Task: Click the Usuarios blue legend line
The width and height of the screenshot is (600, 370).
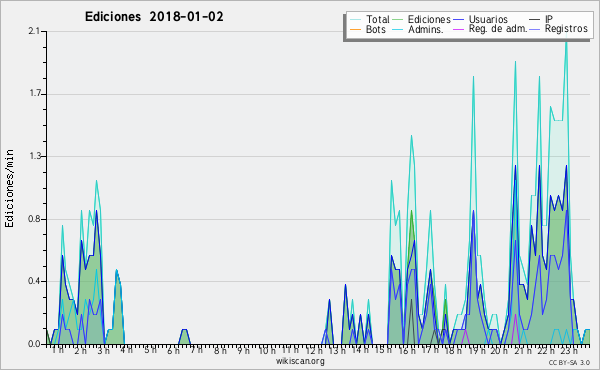Action: [x=458, y=20]
